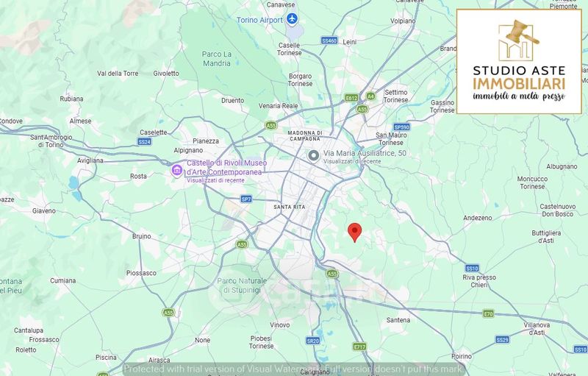Click the Santena town label
This screenshot has height=376, width=588.
398,320
